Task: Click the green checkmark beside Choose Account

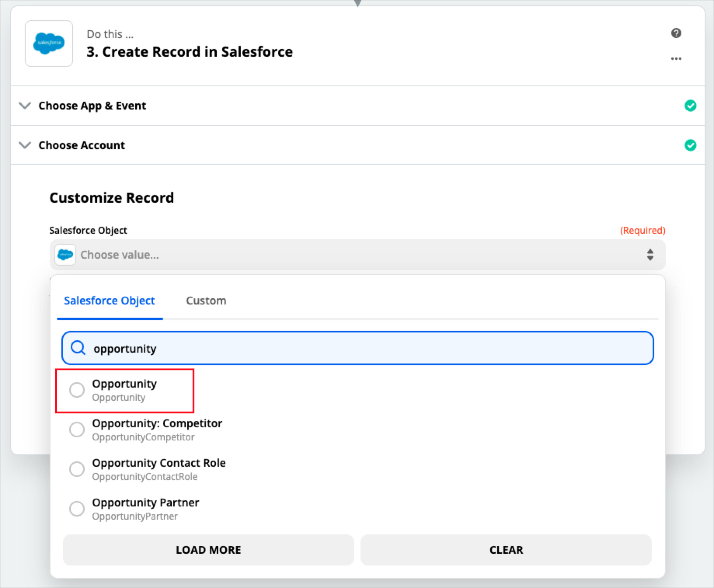Action: click(690, 145)
